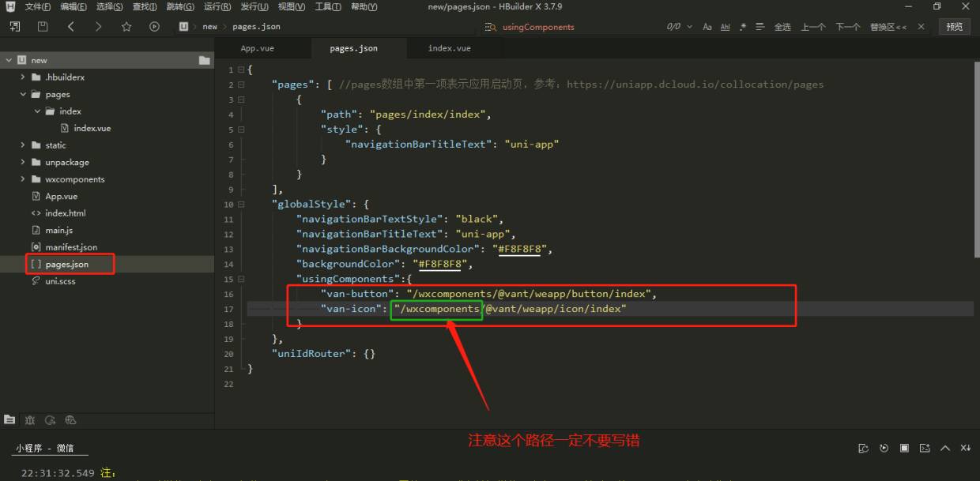Viewport: 980px width, 481px height.
Task: Click the #F8F8F8 backgroundColor value
Action: tap(437, 264)
